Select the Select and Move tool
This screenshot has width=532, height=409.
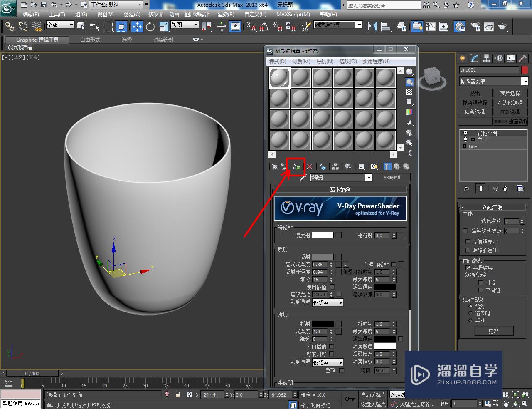point(137,27)
